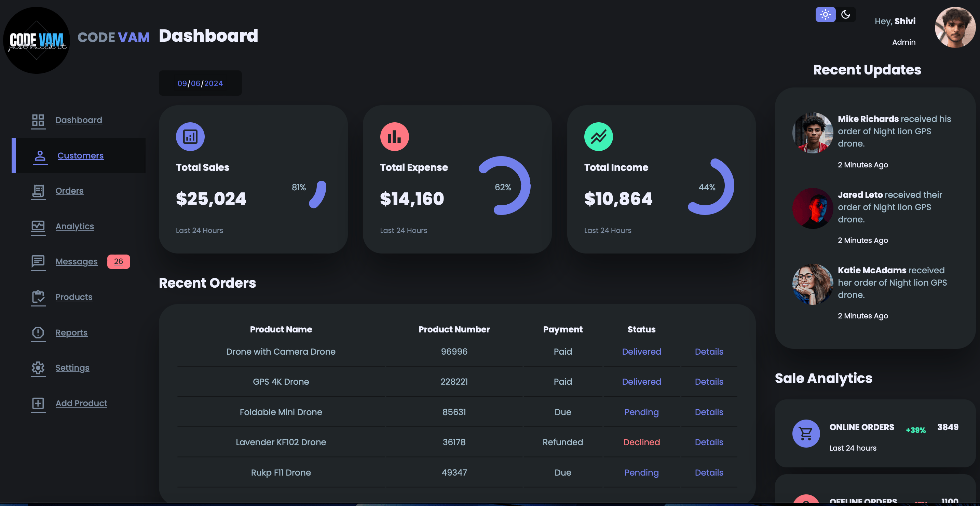Viewport: 980px width, 506px height.
Task: Click the Products inventory icon
Action: tap(38, 297)
